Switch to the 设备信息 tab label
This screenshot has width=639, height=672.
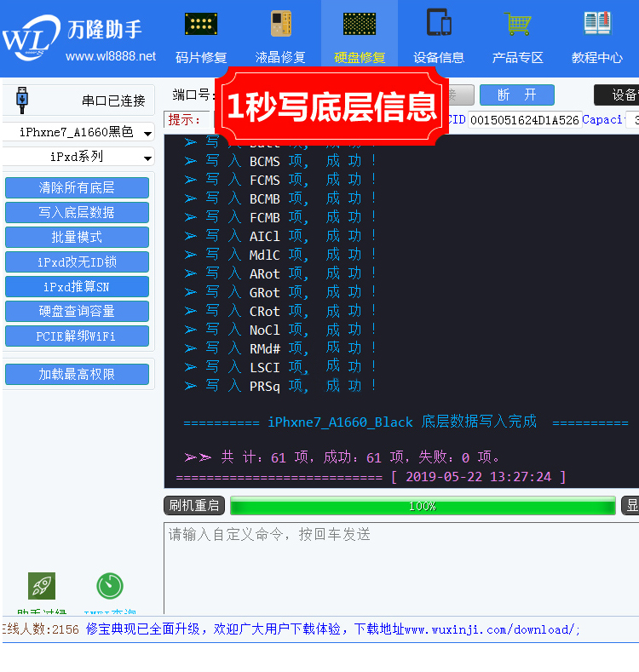point(439,57)
